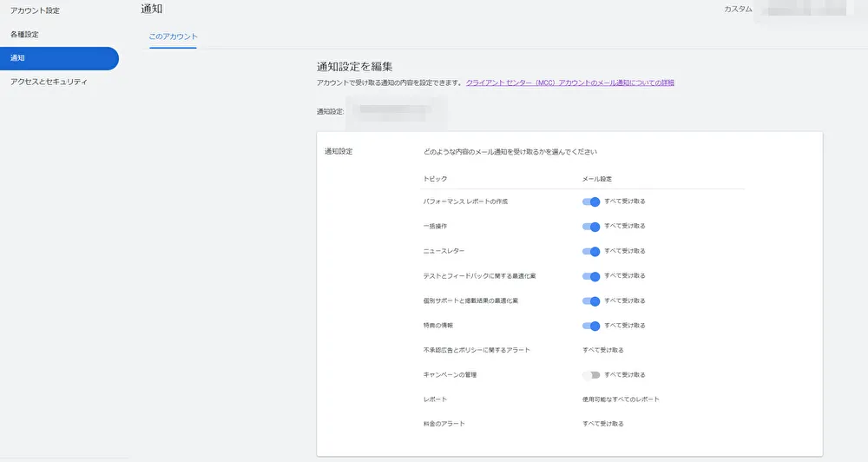868x462 pixels.
Task: Click the highlighted 通知 sidebar item
Action: tap(57, 58)
